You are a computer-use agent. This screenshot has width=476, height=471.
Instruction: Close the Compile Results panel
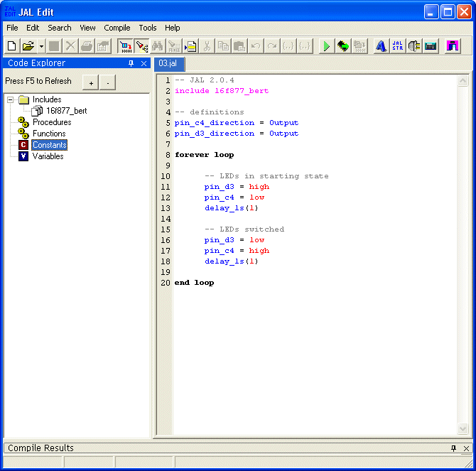click(x=467, y=448)
